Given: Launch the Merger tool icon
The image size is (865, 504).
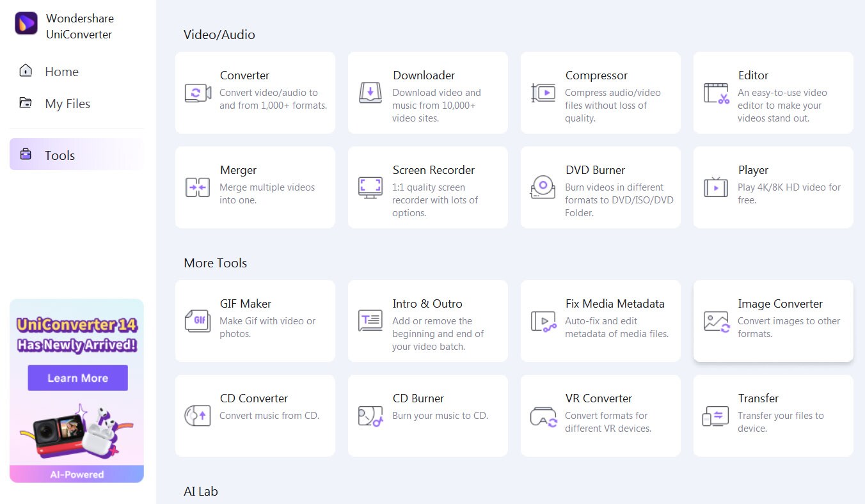Looking at the screenshot, I should point(198,187).
